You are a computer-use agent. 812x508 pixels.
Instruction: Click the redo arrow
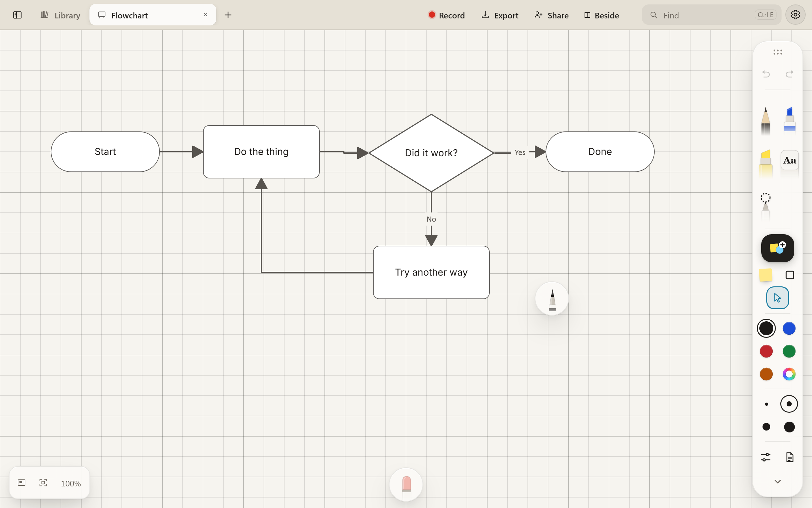coord(789,74)
